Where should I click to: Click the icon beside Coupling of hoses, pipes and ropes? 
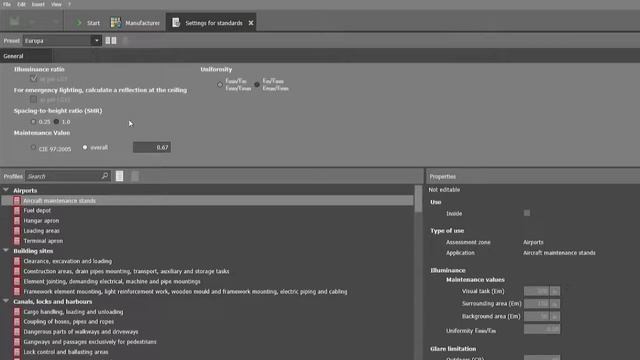tap(17, 322)
